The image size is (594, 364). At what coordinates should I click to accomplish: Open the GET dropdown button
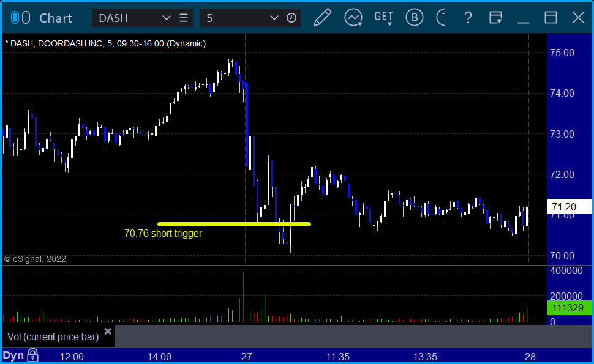(x=384, y=18)
